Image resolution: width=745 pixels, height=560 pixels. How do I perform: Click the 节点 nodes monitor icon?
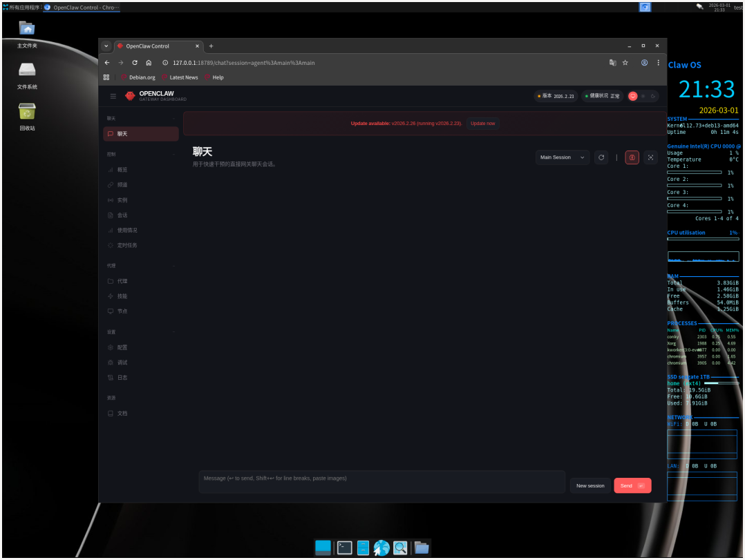(111, 311)
